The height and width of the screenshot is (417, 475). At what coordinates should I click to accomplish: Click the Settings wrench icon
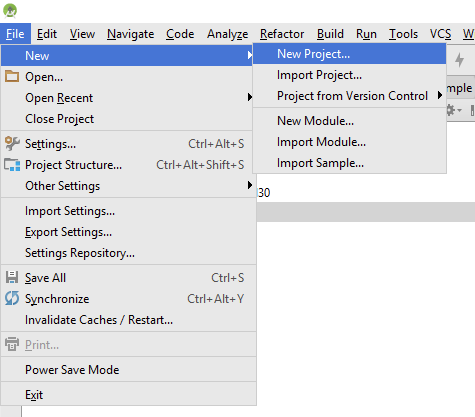pos(12,144)
